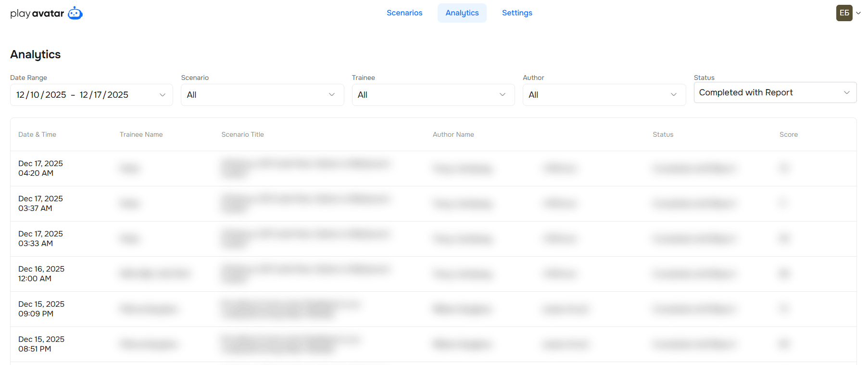The width and height of the screenshot is (868, 365).
Task: Open the Settings tab
Action: click(x=517, y=13)
